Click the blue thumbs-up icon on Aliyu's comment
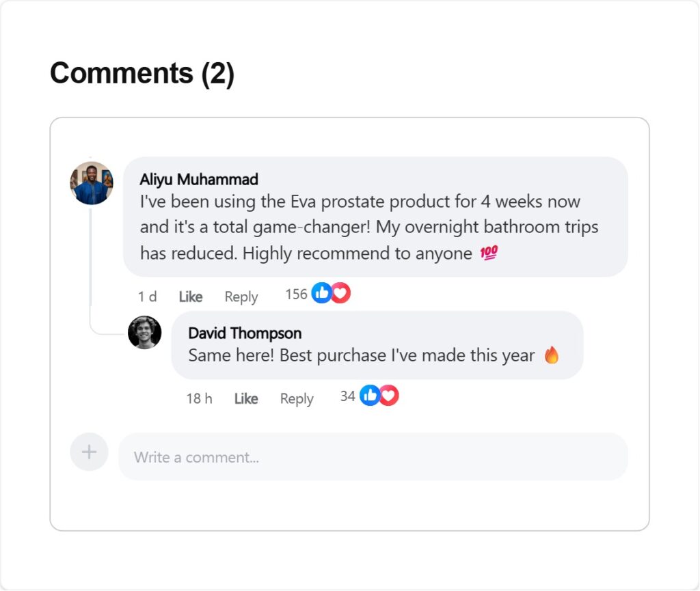The height and width of the screenshot is (591, 700). tap(321, 294)
